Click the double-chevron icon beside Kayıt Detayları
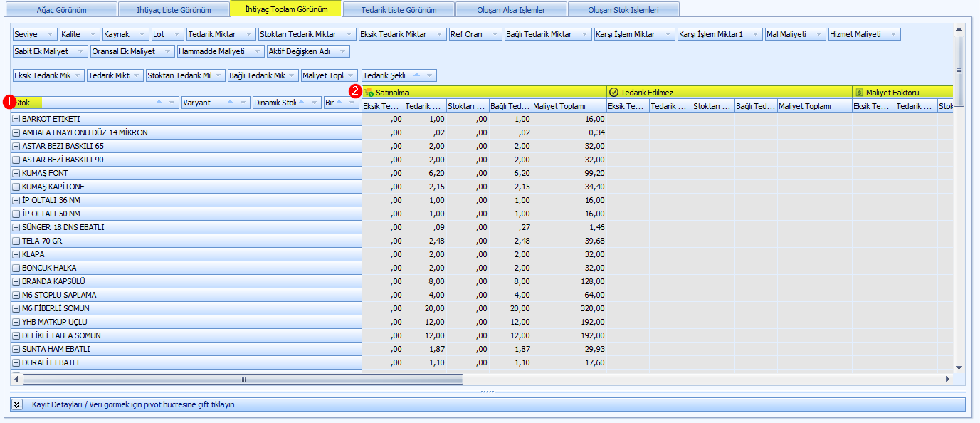980x423 pixels. tap(17, 404)
